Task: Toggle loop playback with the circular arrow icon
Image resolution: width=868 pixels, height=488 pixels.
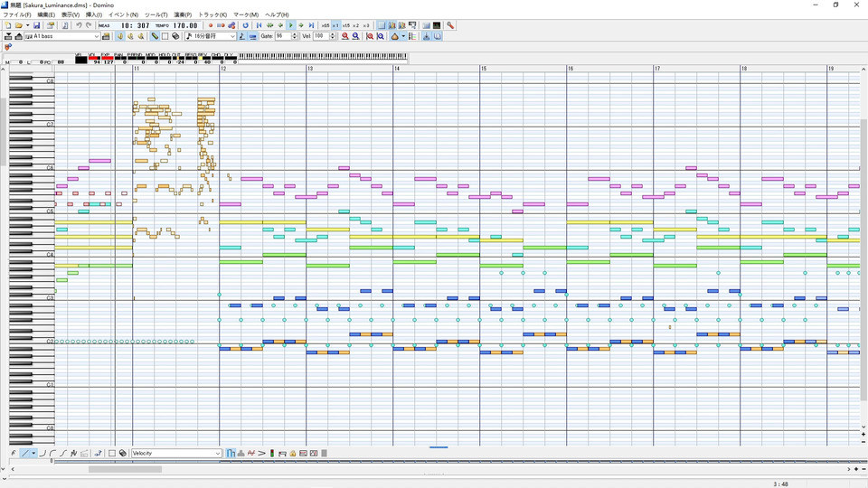Action: (246, 25)
